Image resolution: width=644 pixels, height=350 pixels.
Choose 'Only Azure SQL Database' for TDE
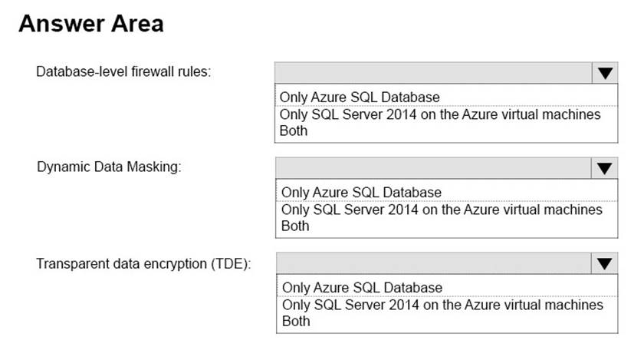[x=362, y=288]
